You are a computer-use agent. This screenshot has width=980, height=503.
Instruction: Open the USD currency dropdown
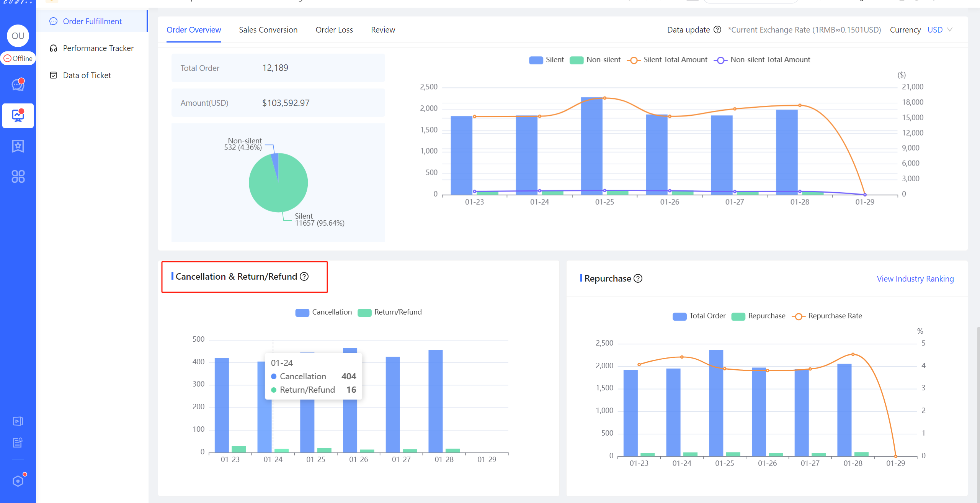point(940,30)
